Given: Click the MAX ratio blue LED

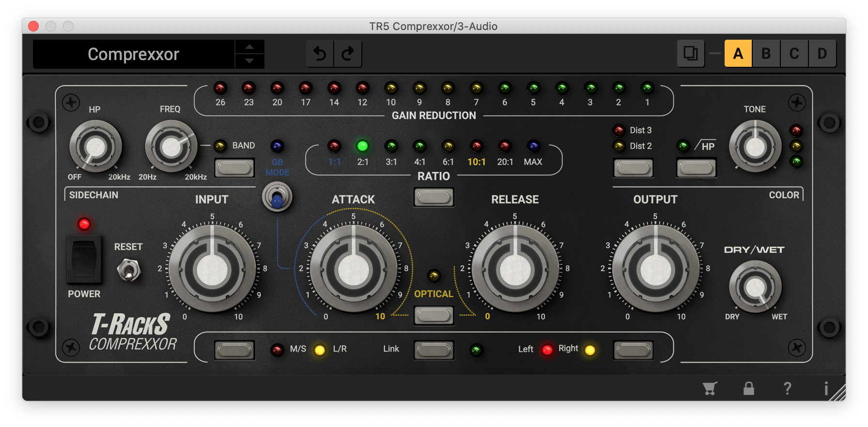Looking at the screenshot, I should click(x=533, y=146).
